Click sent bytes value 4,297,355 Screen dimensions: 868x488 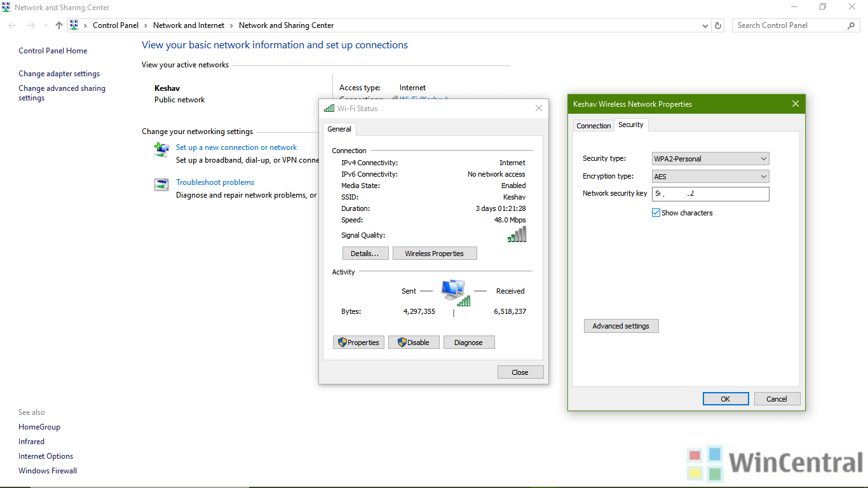point(419,311)
